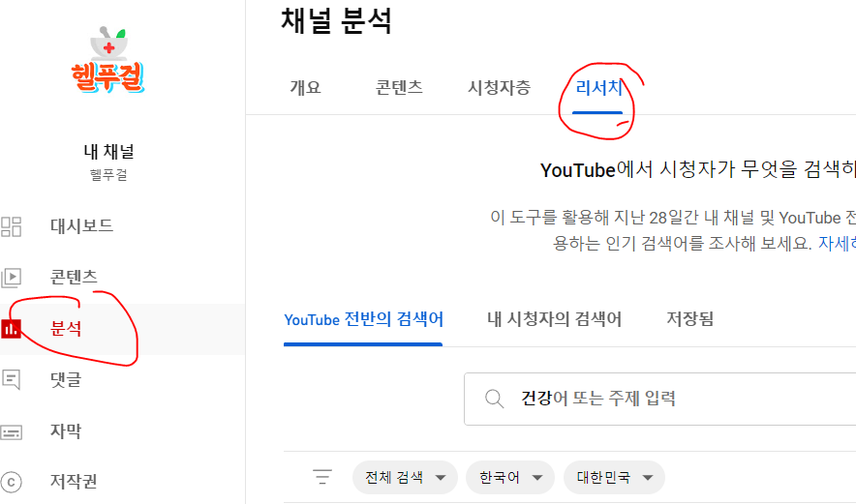Click the 콘텐츠 video library icon
This screenshot has height=504, width=856.
11,277
